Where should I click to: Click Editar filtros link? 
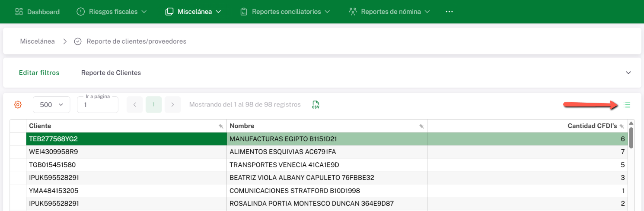click(x=39, y=73)
